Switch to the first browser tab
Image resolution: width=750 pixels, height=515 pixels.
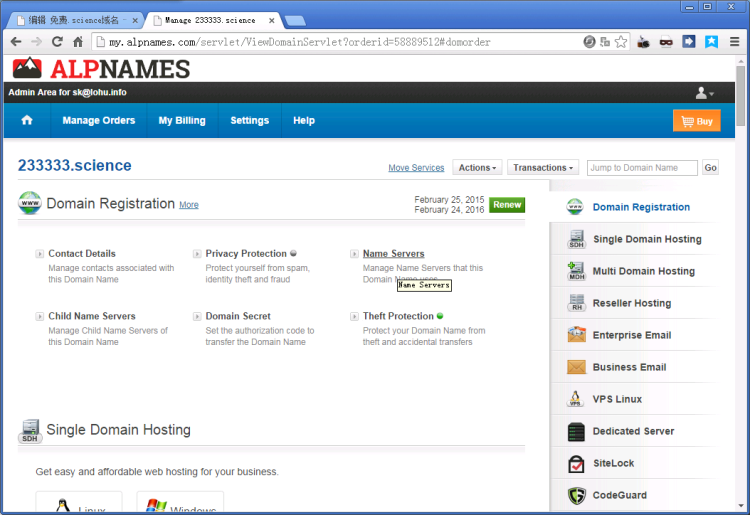[x=76, y=20]
